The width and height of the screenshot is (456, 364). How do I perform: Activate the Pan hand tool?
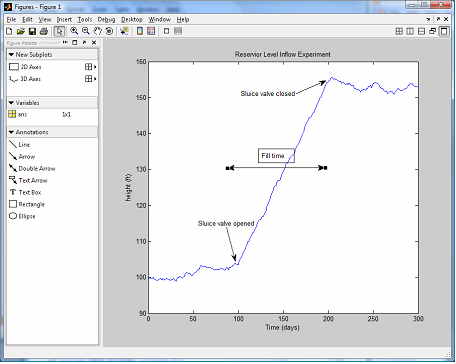tap(97, 31)
